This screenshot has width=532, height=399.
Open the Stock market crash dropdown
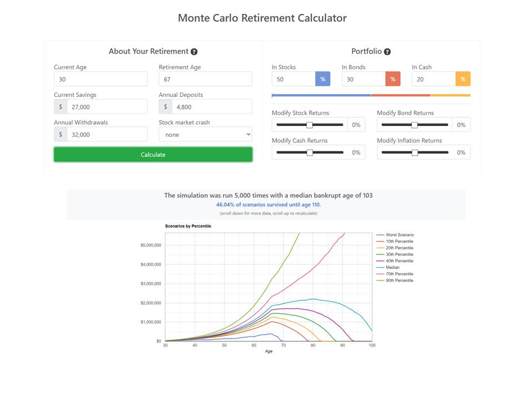[206, 135]
